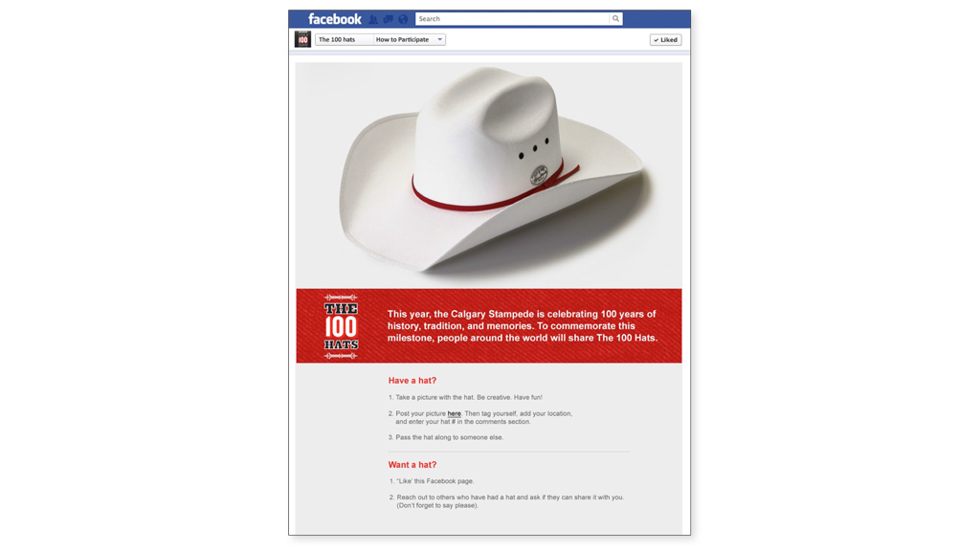The height and width of the screenshot is (553, 980).
Task: Click the magnifying glass search icon
Action: [x=615, y=19]
